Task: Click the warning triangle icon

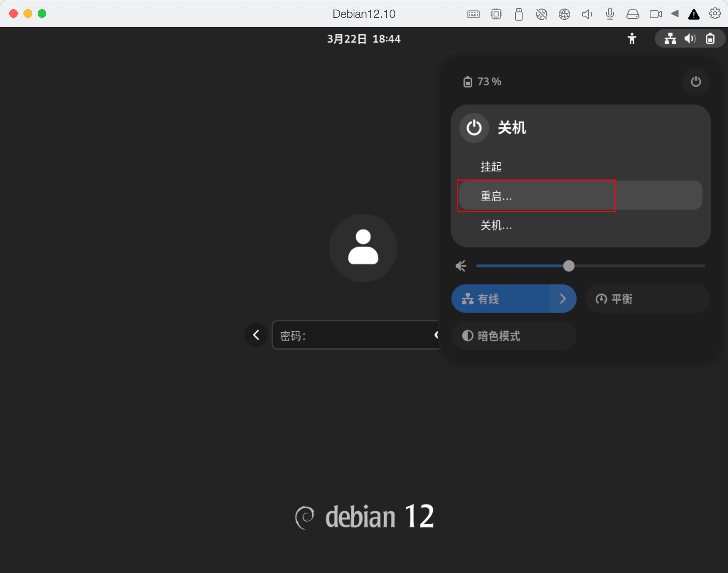Action: (x=694, y=14)
